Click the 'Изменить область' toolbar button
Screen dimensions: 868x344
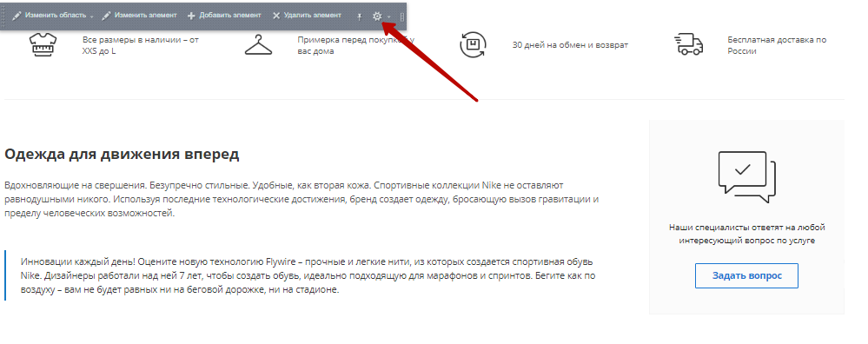click(x=49, y=16)
